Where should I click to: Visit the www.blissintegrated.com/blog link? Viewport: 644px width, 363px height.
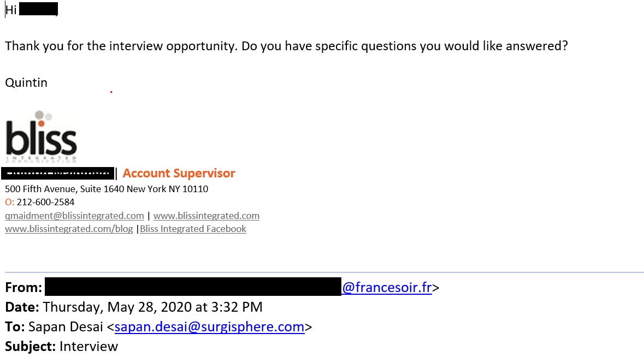pyautogui.click(x=69, y=229)
